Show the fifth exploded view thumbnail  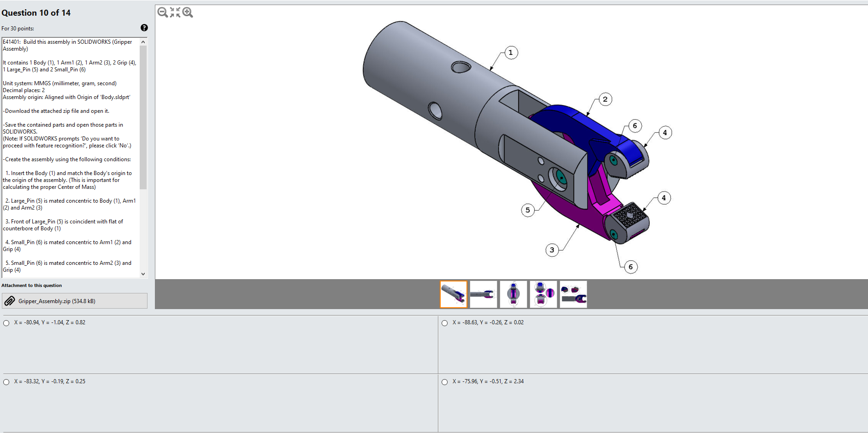click(573, 294)
